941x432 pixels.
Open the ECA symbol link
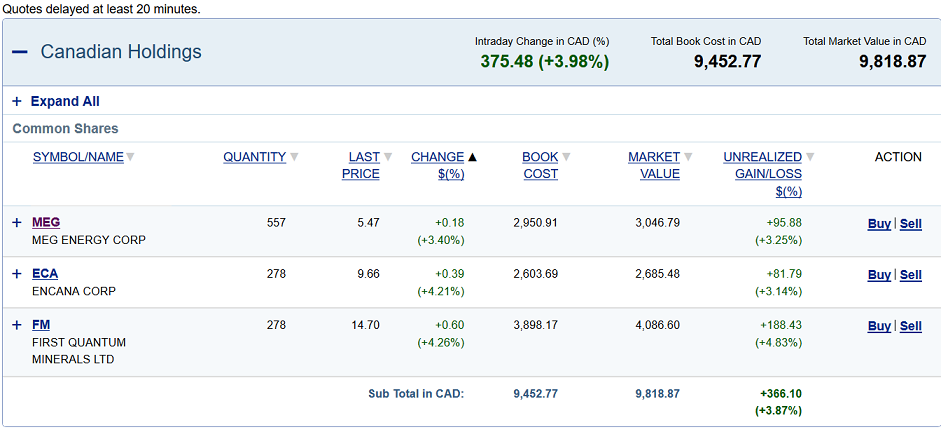pyautogui.click(x=45, y=274)
